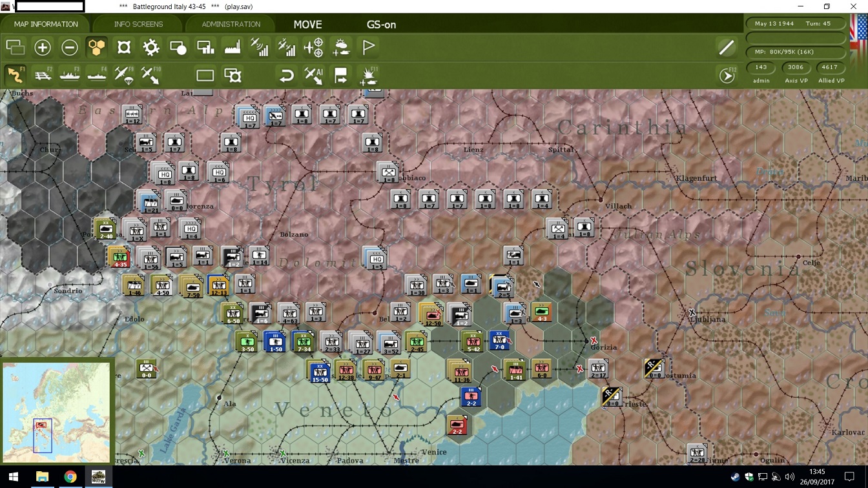Open the INFO SCREENS tab

pyautogui.click(x=138, y=25)
